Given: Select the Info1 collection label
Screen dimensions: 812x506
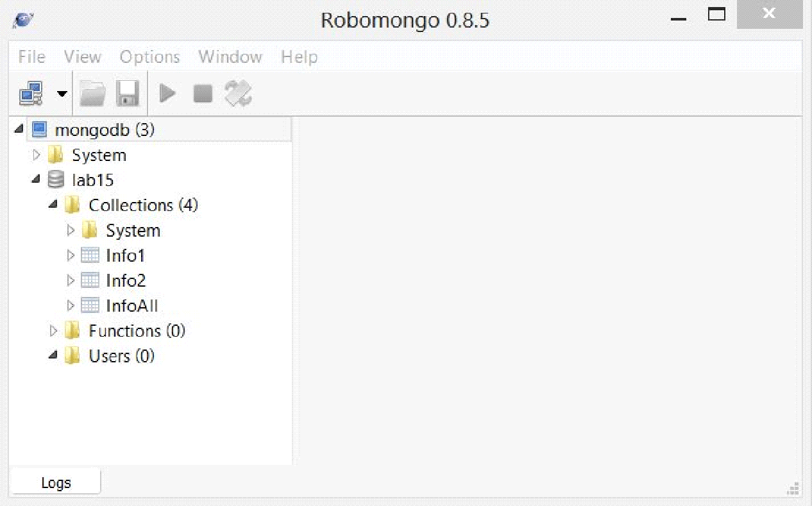Looking at the screenshot, I should [x=126, y=256].
